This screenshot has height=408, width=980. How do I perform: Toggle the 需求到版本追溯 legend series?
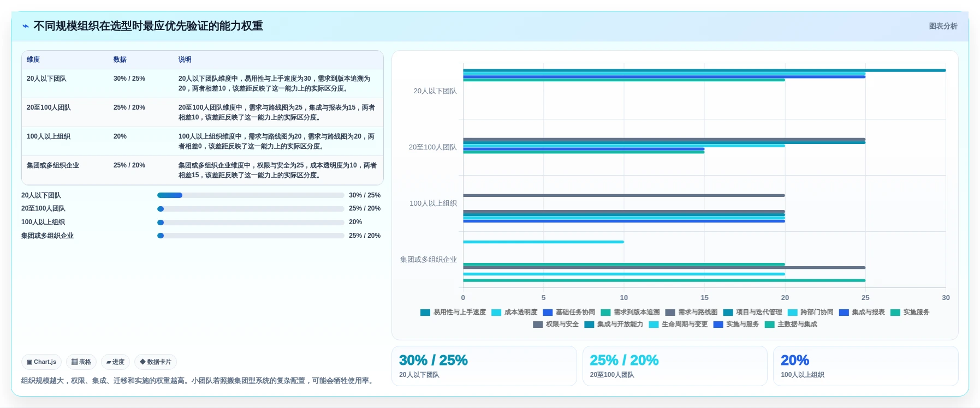tap(630, 312)
